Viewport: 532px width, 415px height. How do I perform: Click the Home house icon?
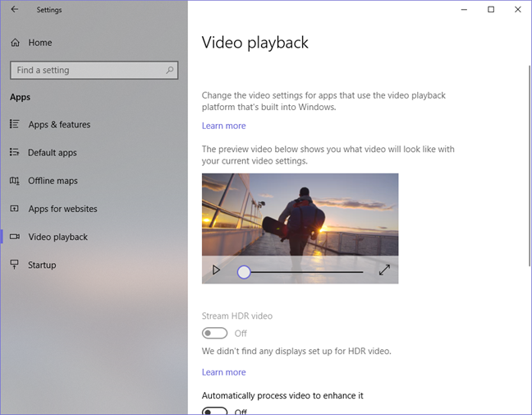coord(15,43)
